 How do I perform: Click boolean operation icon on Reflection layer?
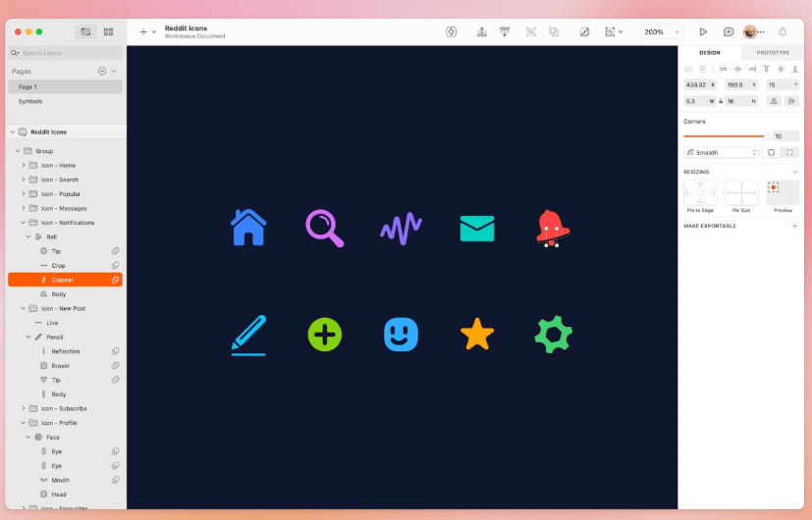click(x=116, y=351)
